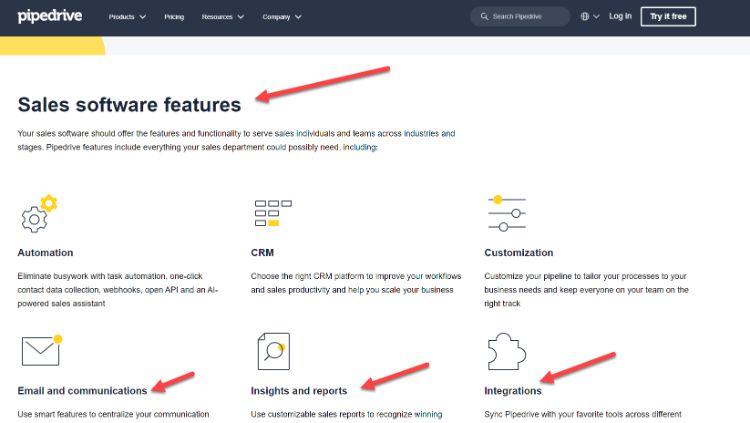Viewport: 750px width, 423px height.
Task: Click the Try it free button
Action: 668,16
